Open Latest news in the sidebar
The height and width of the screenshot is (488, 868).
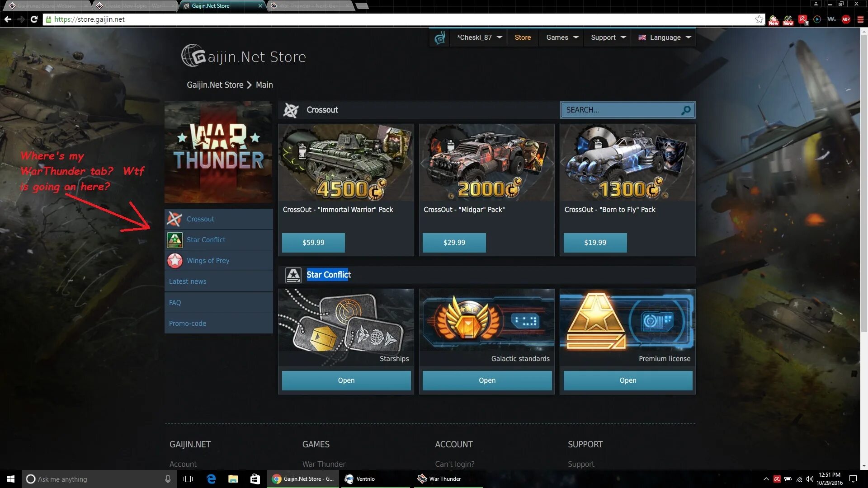[219, 282]
